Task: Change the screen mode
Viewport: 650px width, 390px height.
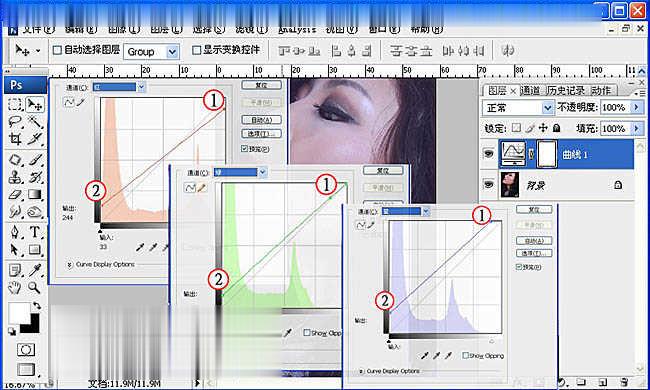Action: (x=26, y=369)
